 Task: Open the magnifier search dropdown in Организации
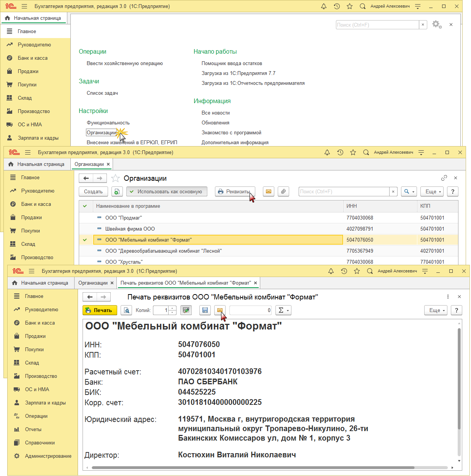(x=409, y=191)
